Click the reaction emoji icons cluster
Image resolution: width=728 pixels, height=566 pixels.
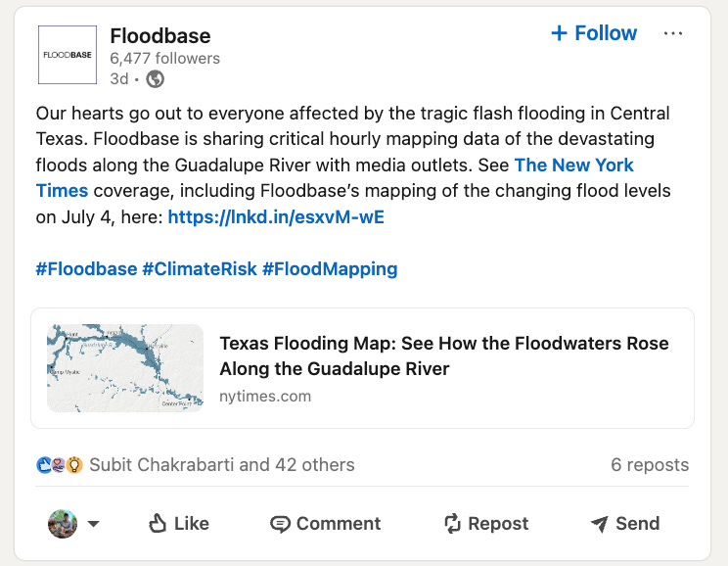(x=59, y=464)
